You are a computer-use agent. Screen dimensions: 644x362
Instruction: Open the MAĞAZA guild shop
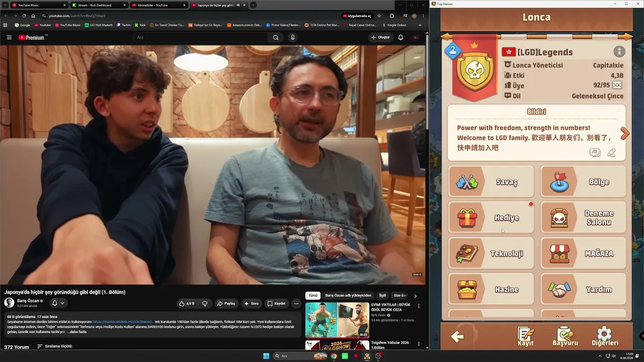[x=583, y=253]
